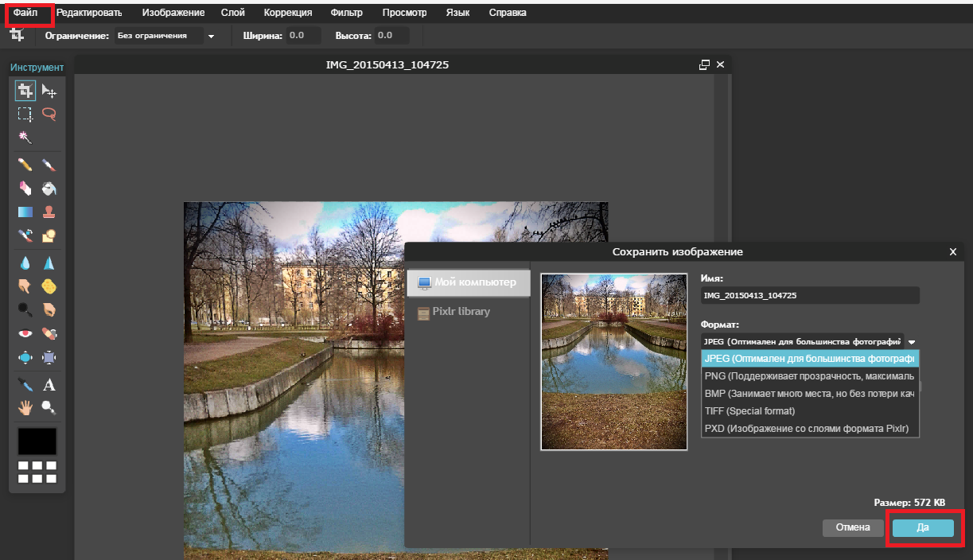Choose PNG format from the list
The width and height of the screenshot is (973, 560).
(810, 375)
